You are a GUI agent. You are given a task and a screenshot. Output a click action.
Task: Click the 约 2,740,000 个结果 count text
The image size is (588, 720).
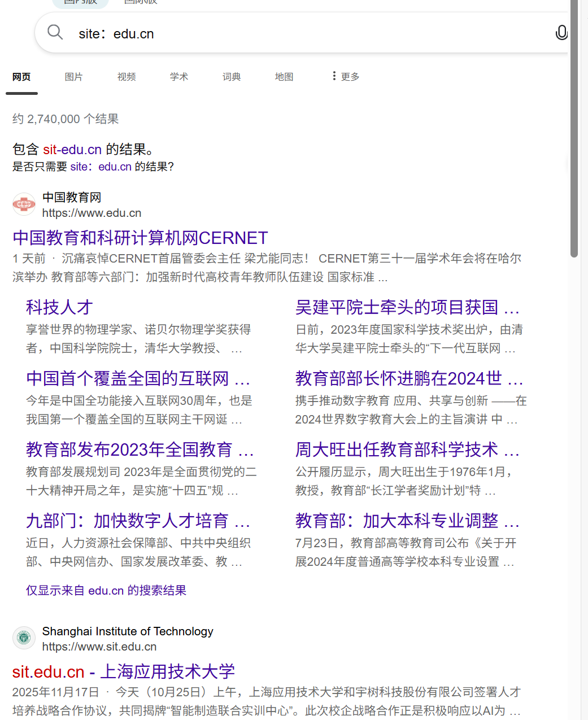point(66,119)
